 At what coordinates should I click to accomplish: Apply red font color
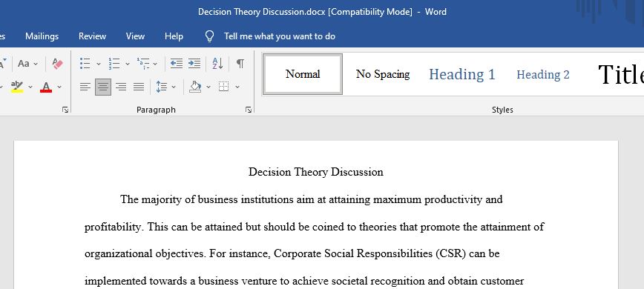(46, 87)
